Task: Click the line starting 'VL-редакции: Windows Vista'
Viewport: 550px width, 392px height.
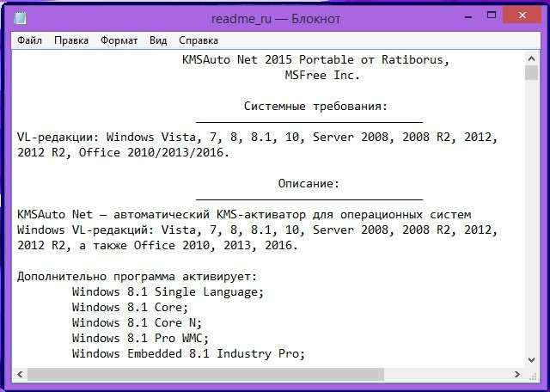Action: click(258, 137)
